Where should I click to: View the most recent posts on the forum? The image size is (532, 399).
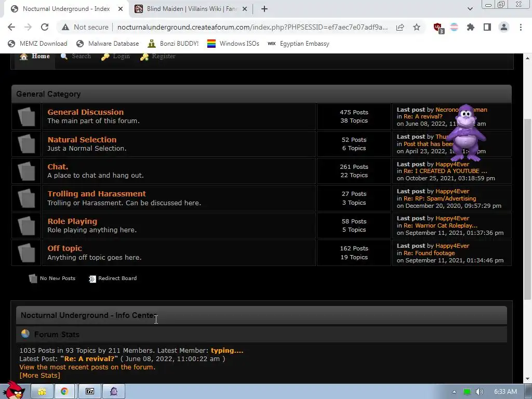point(87,367)
